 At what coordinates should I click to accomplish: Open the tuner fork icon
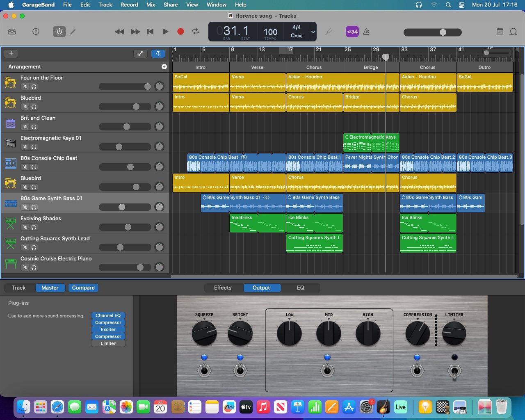329,32
